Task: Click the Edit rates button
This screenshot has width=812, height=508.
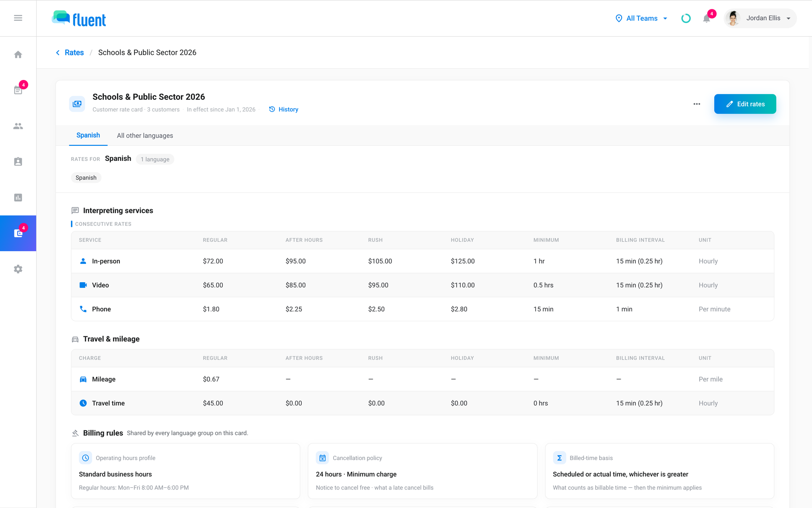Action: [745, 104]
